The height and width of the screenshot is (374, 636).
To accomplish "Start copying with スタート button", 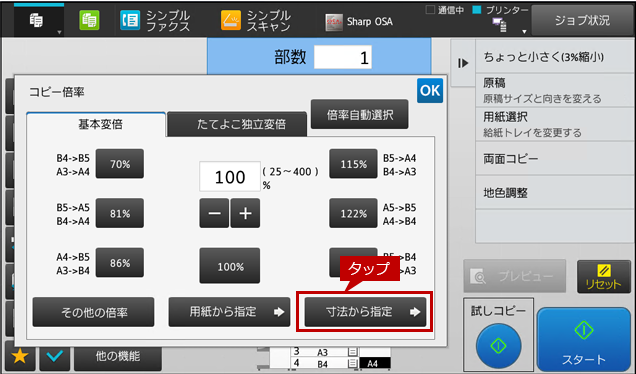I will [584, 340].
